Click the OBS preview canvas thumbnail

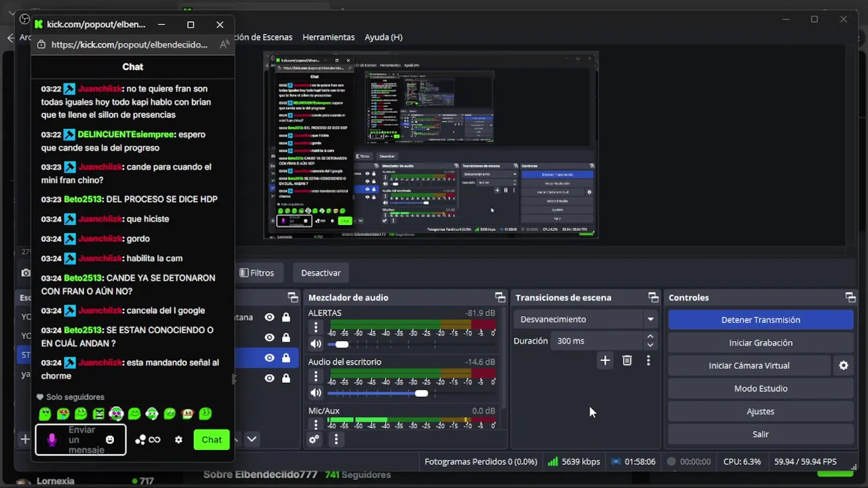coord(431,145)
